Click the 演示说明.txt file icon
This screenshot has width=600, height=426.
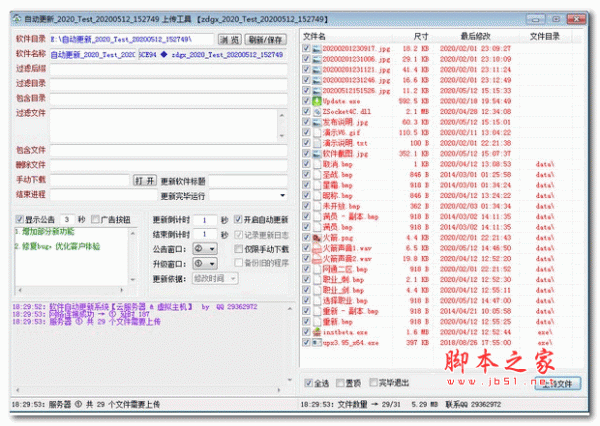[316, 143]
